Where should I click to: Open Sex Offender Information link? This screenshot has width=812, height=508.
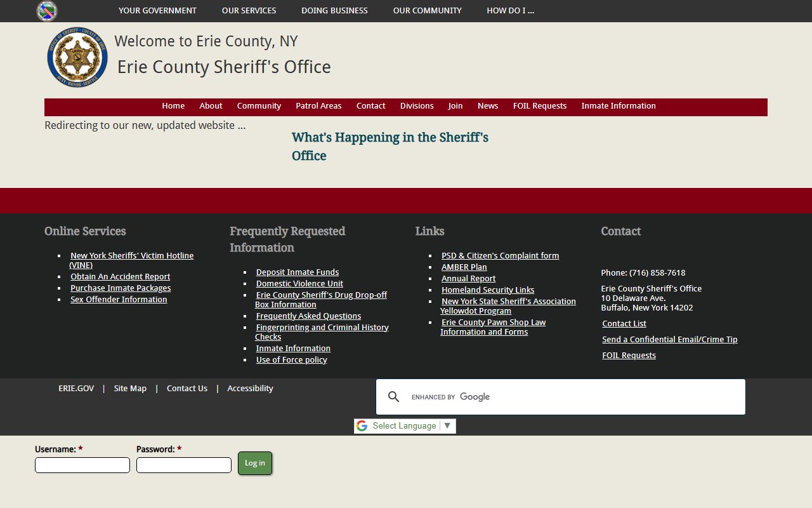119,300
